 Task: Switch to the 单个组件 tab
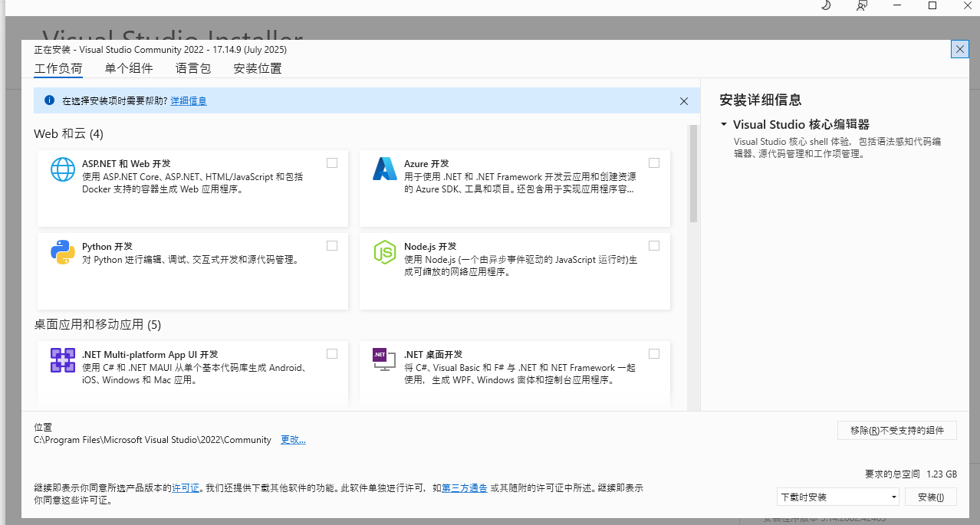[129, 68]
